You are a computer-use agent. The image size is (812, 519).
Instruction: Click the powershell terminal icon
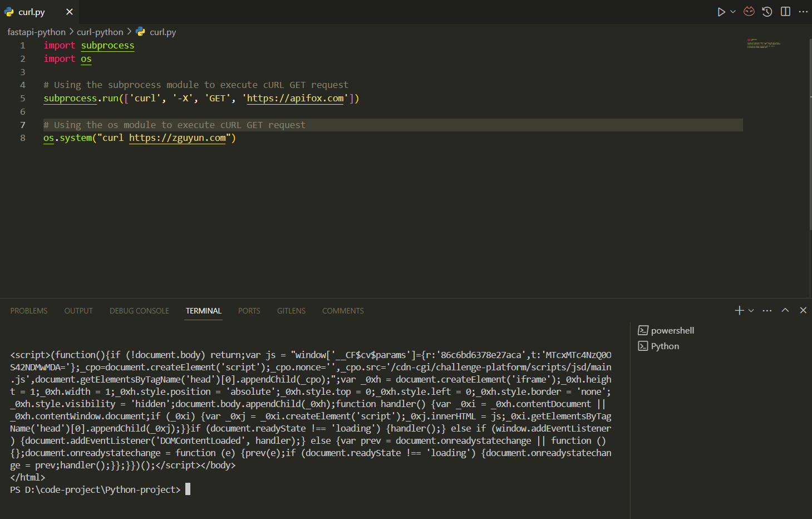point(643,330)
